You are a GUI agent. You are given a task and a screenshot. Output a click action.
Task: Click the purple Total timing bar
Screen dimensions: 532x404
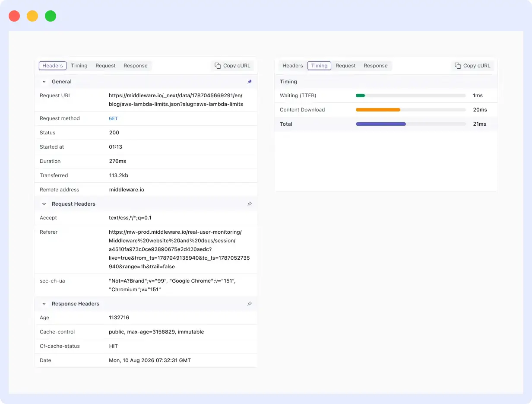(381, 124)
